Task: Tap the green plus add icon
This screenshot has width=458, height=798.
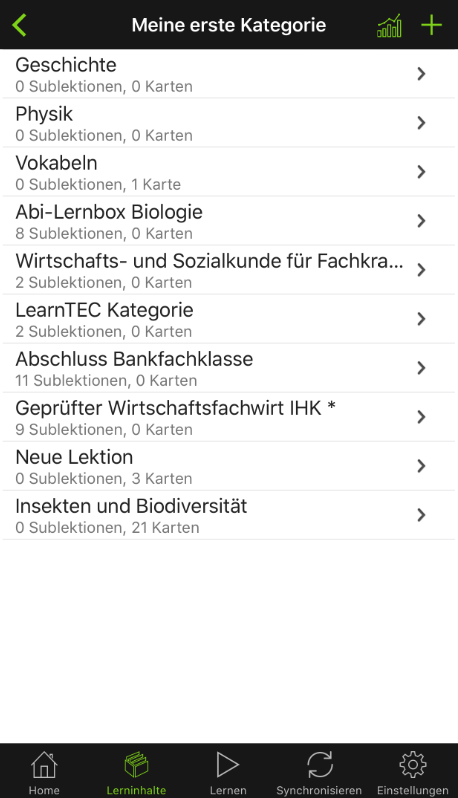Action: click(432, 25)
